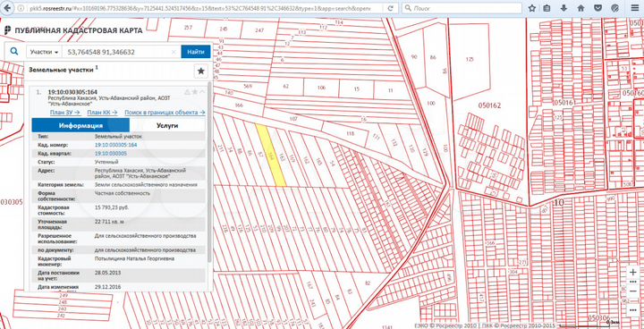644x329 pixels.
Task: Open cadastral quarter link 19:10:030305
Action: click(x=111, y=153)
